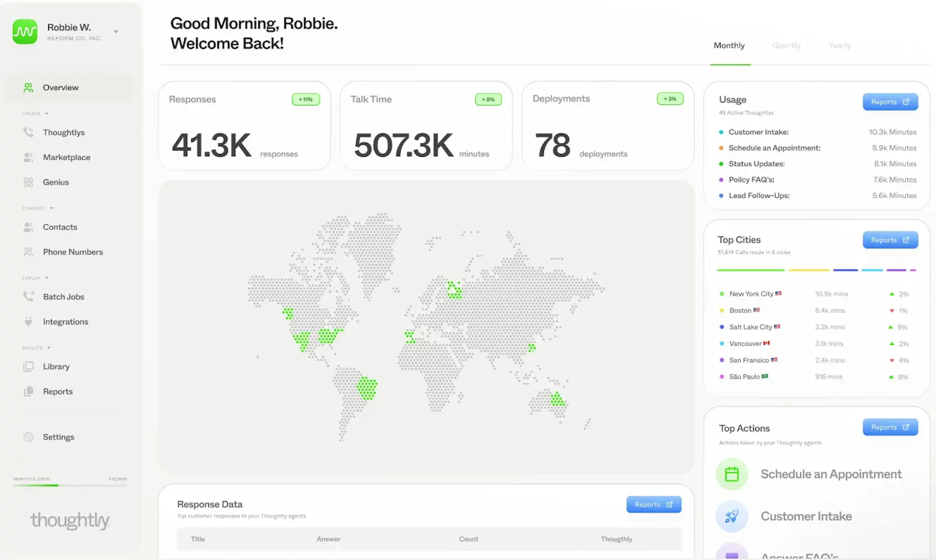Open Phone Numbers

[x=72, y=252]
